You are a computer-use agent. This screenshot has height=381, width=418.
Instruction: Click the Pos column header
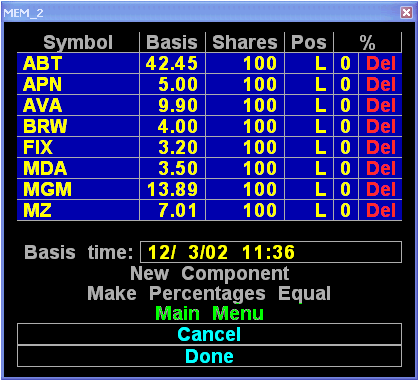[x=309, y=42]
